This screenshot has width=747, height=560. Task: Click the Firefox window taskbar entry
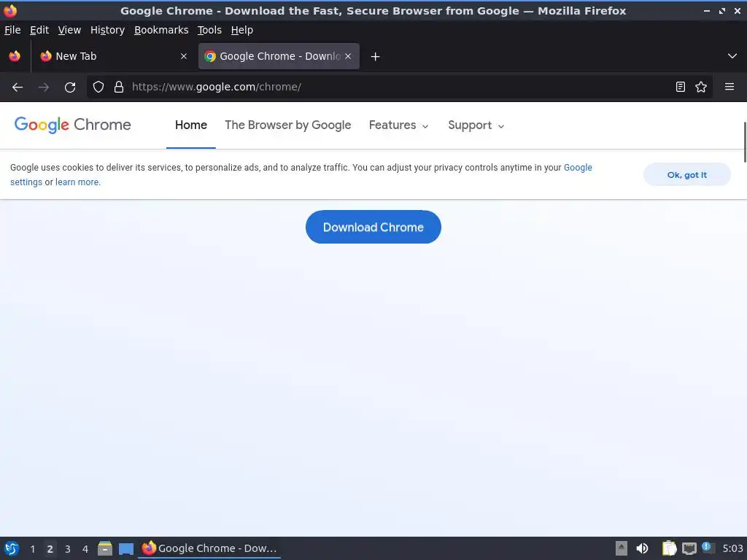[209, 548]
